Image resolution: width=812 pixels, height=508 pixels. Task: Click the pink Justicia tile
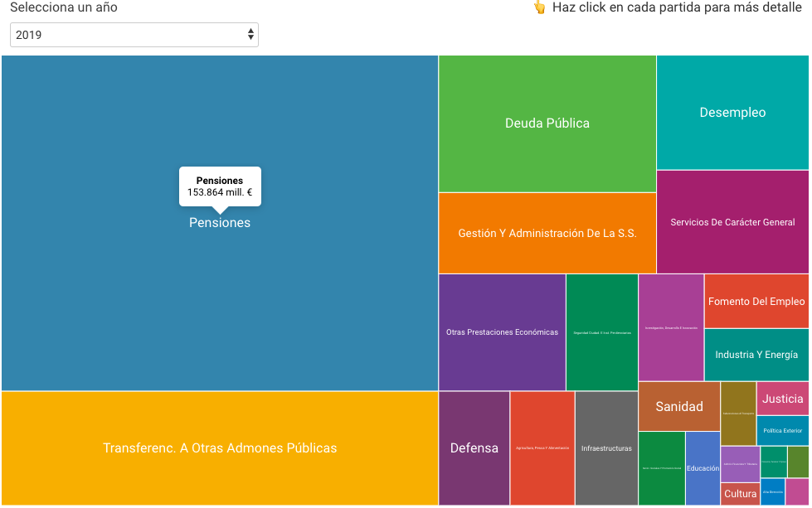pyautogui.click(x=782, y=399)
